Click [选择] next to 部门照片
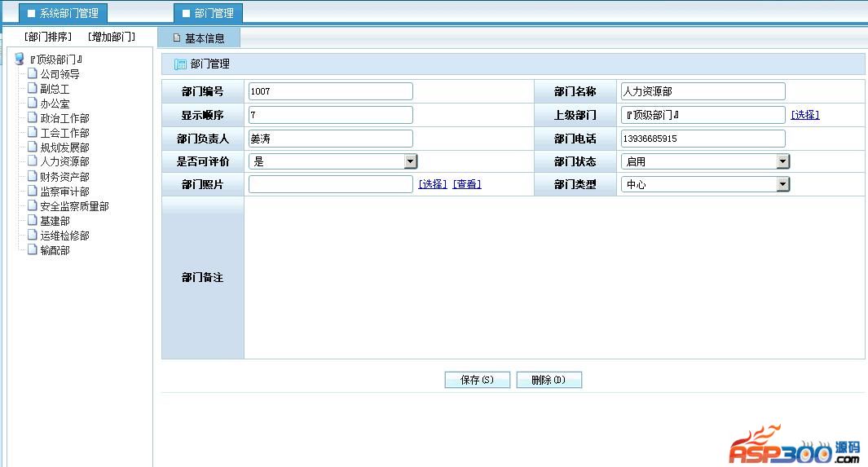The image size is (868, 467). (x=432, y=183)
